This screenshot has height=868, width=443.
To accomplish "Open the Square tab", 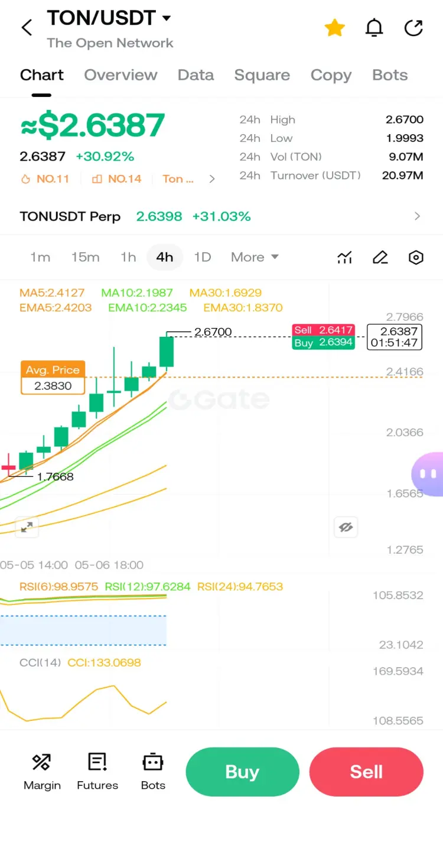I will pyautogui.click(x=262, y=75).
